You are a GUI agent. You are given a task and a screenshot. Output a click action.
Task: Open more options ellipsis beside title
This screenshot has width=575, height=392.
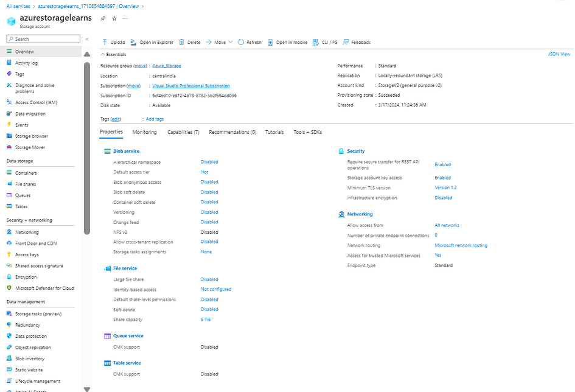click(125, 18)
